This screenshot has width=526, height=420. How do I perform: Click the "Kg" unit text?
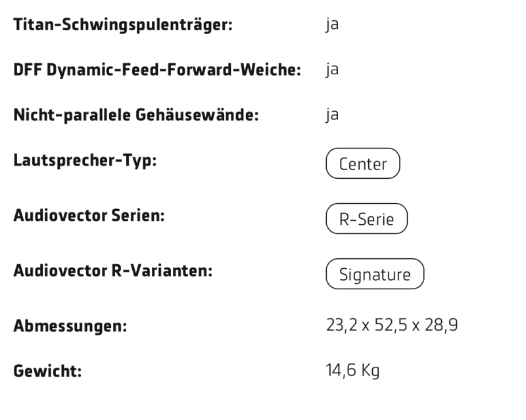click(x=370, y=371)
